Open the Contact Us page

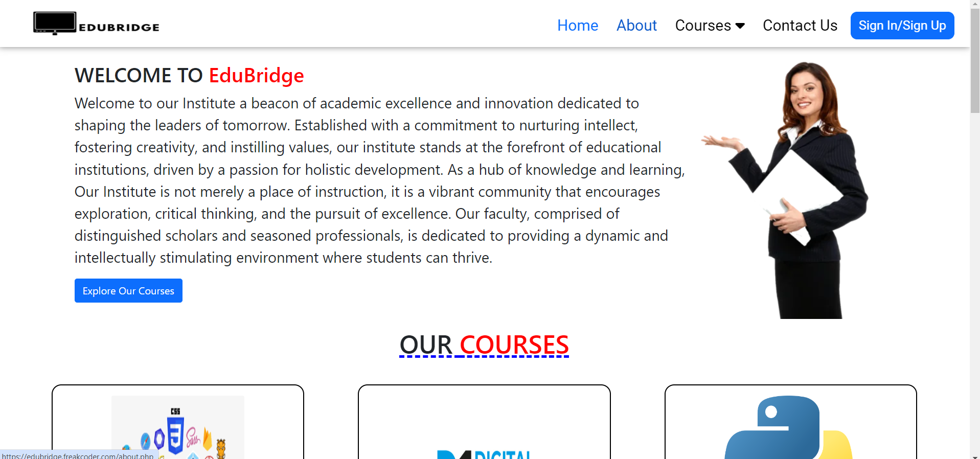click(x=800, y=26)
